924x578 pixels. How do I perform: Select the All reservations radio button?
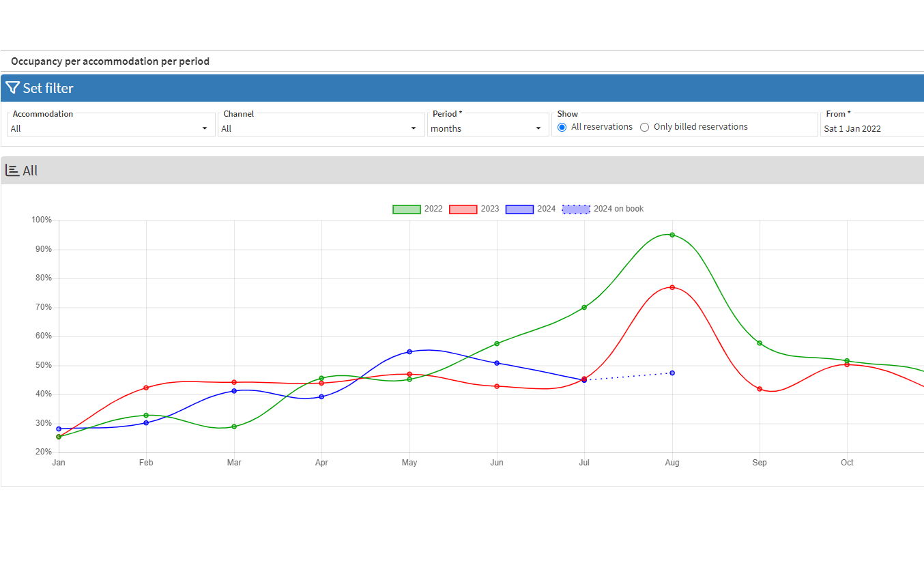click(562, 127)
